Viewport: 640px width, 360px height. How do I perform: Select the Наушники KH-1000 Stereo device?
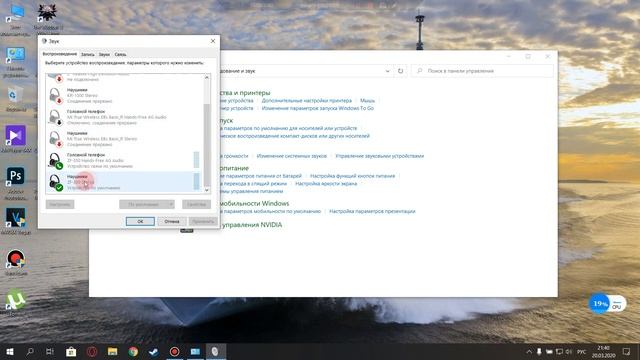(x=124, y=95)
